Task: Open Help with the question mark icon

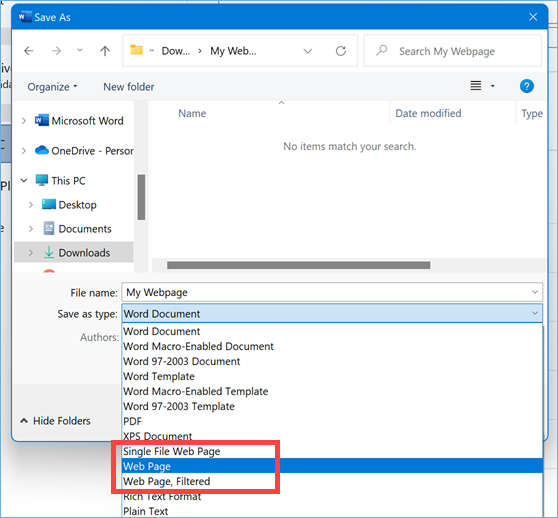Action: 527,86
